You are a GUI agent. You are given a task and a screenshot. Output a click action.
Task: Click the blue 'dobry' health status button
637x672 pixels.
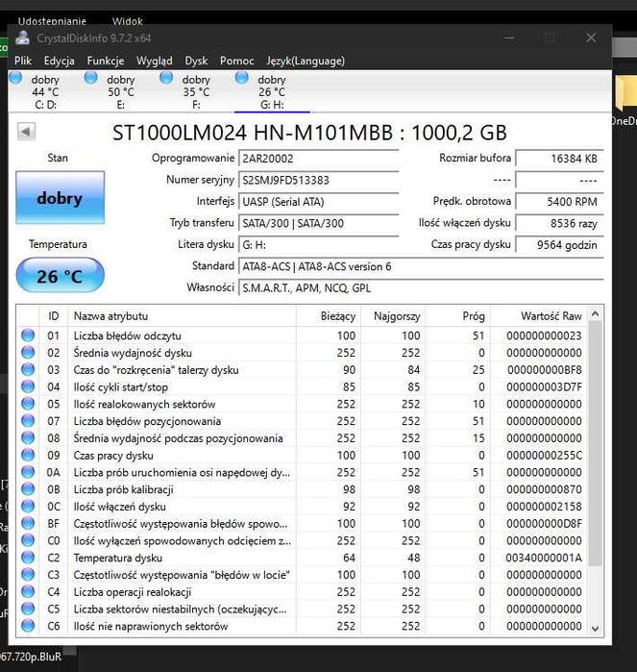coord(60,198)
